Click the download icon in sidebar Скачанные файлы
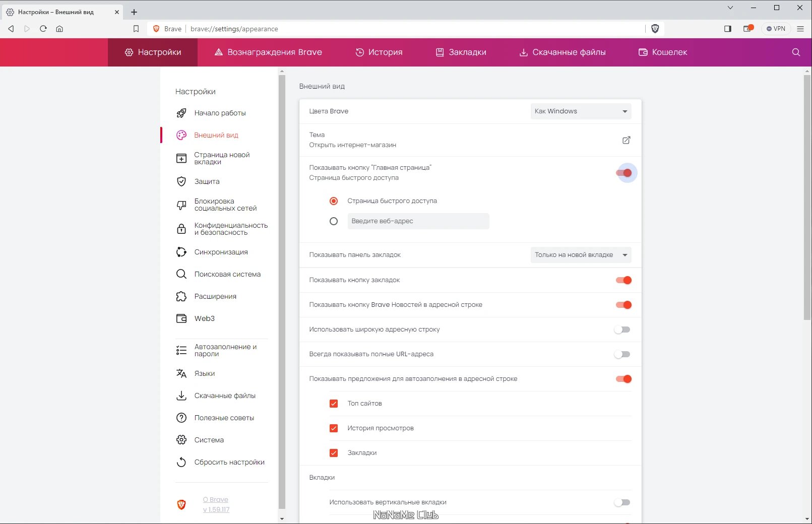 click(181, 396)
